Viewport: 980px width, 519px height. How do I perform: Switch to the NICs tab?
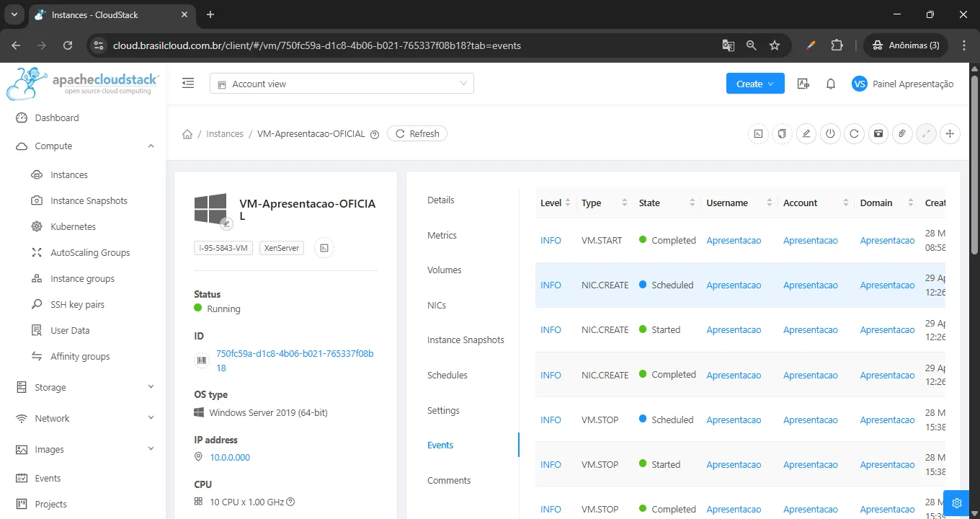click(437, 306)
